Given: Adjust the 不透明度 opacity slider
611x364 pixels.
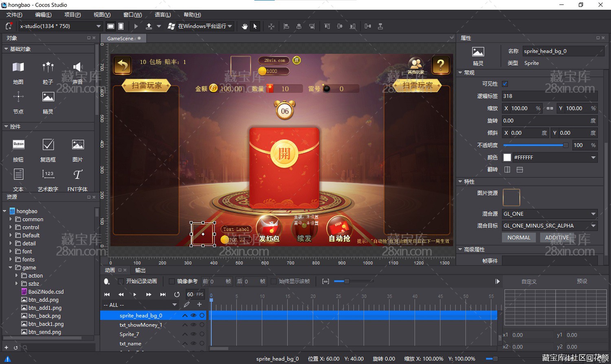Looking at the screenshot, I should click(x=536, y=145).
